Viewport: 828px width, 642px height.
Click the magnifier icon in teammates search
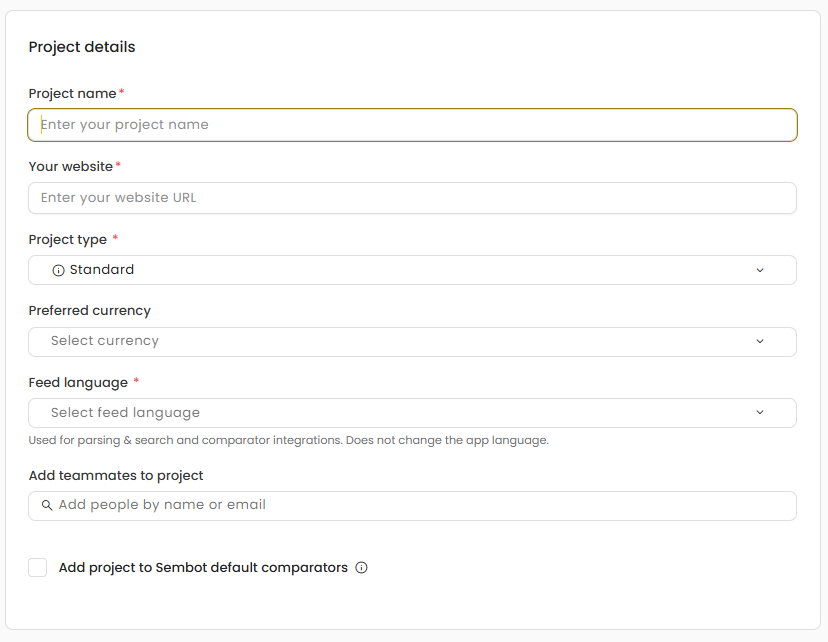click(47, 506)
